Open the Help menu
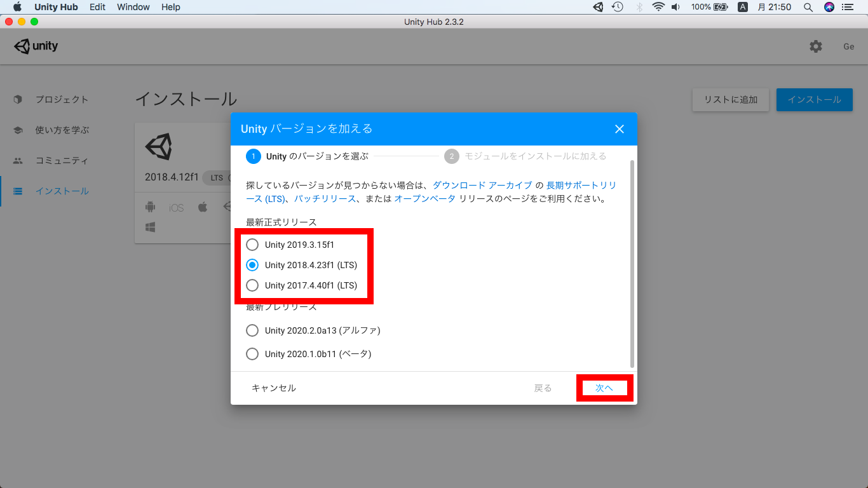Viewport: 868px width, 488px height. [x=171, y=7]
